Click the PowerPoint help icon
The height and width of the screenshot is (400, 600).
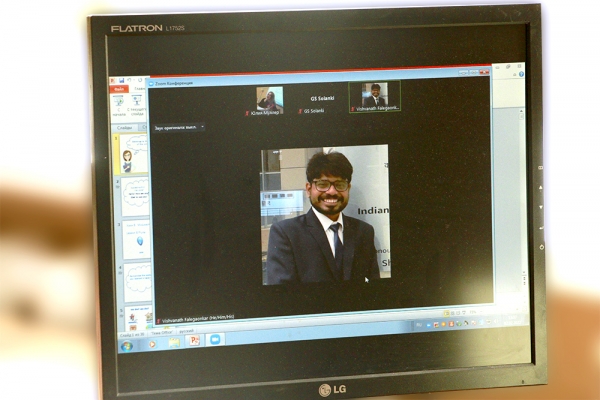pyautogui.click(x=521, y=75)
